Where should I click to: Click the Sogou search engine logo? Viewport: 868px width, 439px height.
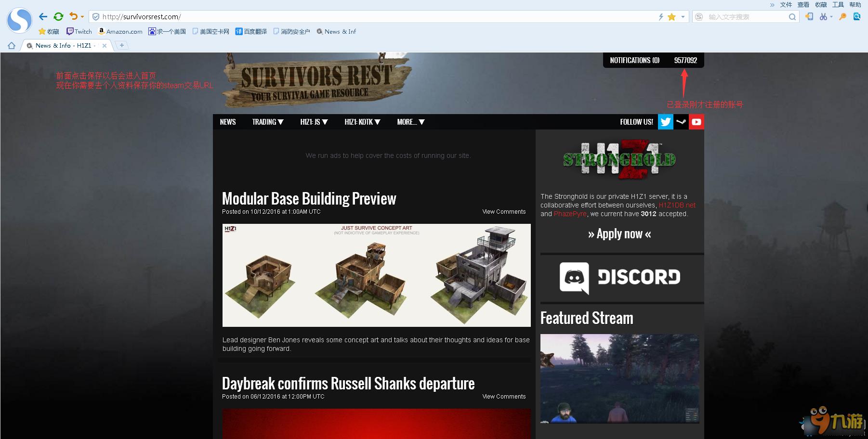click(x=699, y=17)
